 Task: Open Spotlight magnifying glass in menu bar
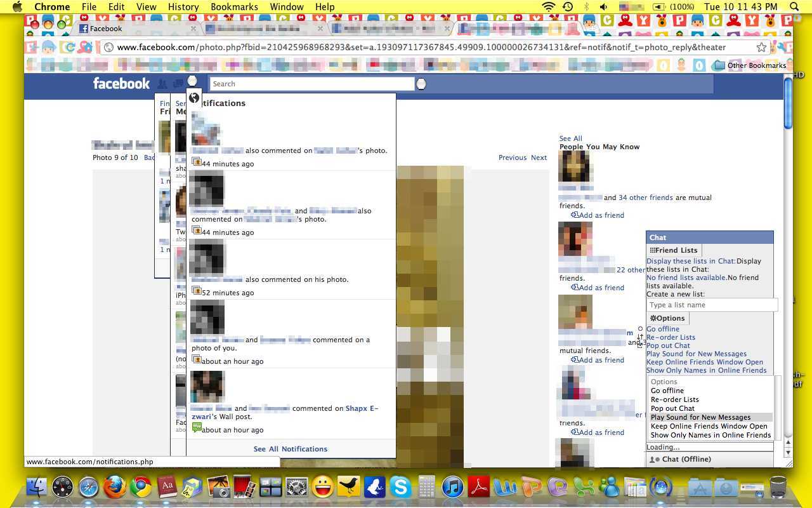(x=794, y=6)
